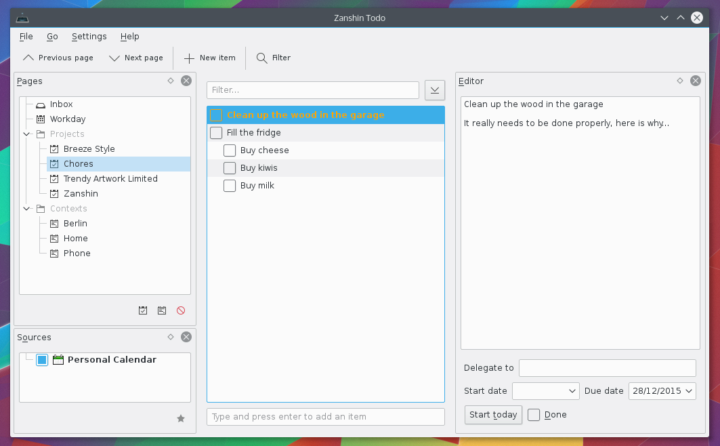The height and width of the screenshot is (446, 720).
Task: Click the Start today button
Action: tap(493, 415)
